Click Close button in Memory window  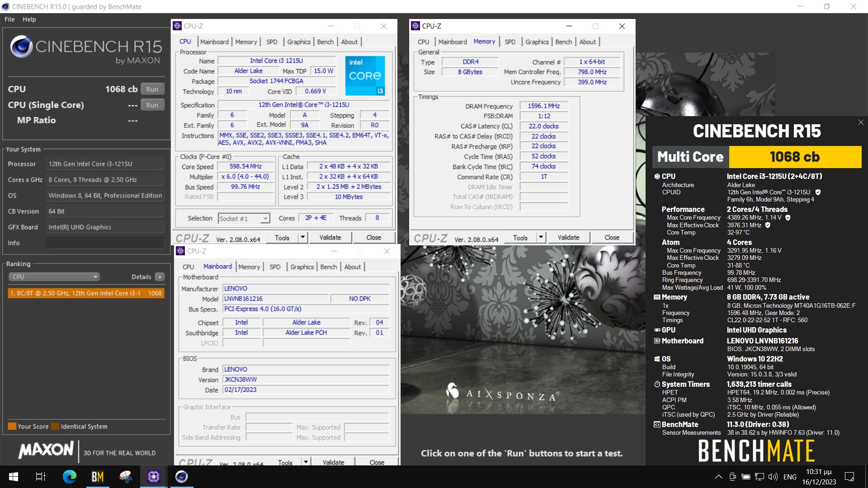612,238
